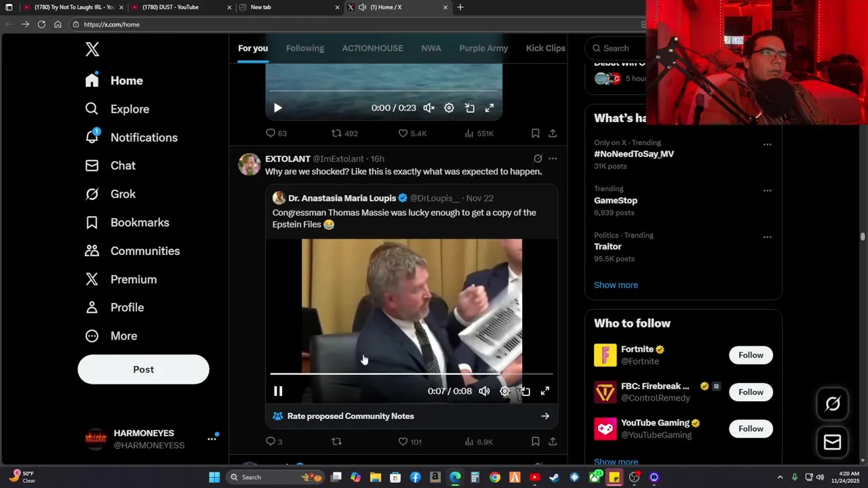Play the upper 0:23 video

click(x=277, y=108)
